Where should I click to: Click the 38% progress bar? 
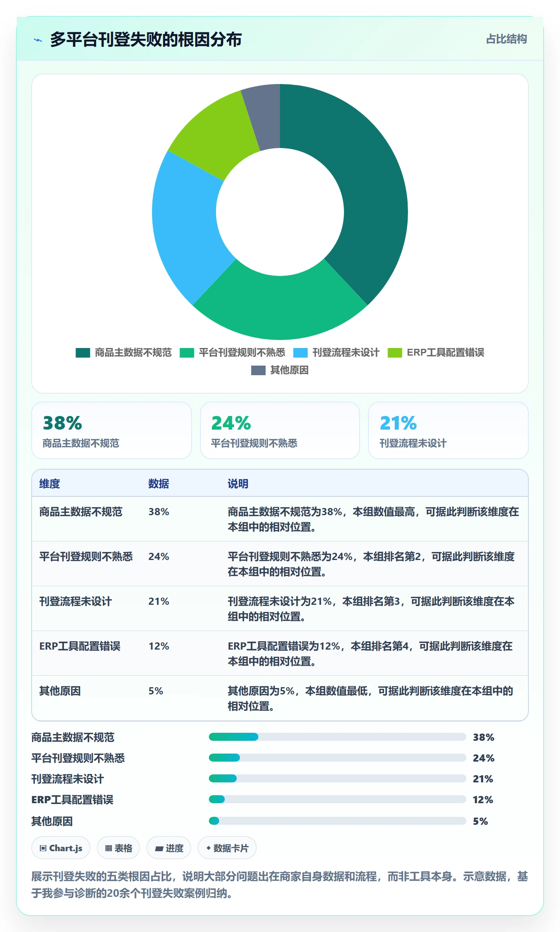point(337,737)
